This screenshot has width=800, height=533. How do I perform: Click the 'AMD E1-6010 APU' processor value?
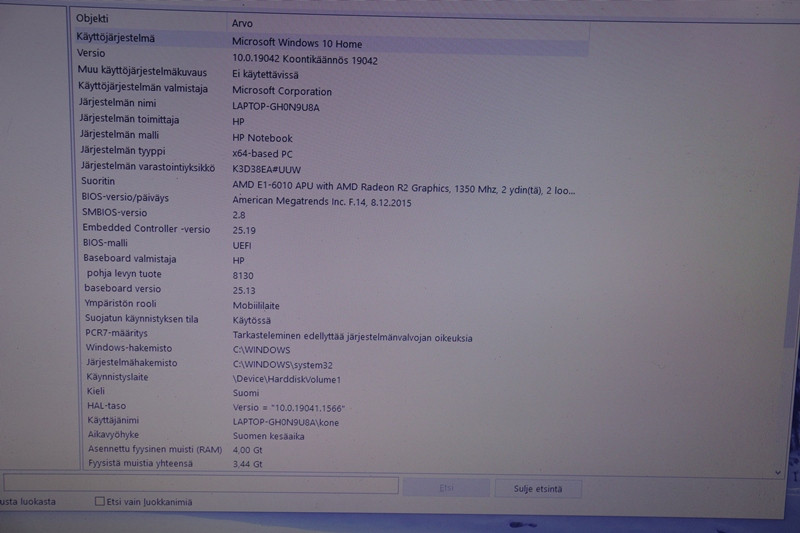(404, 188)
